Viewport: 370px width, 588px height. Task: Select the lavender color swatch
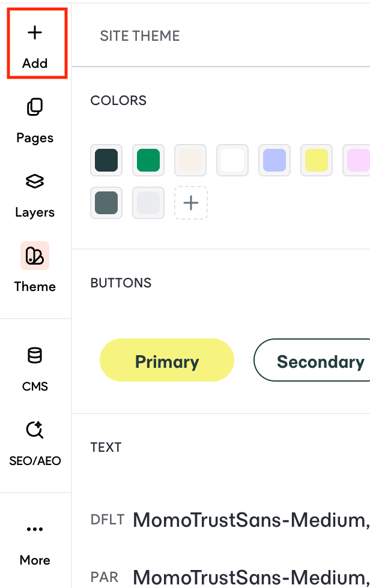274,160
